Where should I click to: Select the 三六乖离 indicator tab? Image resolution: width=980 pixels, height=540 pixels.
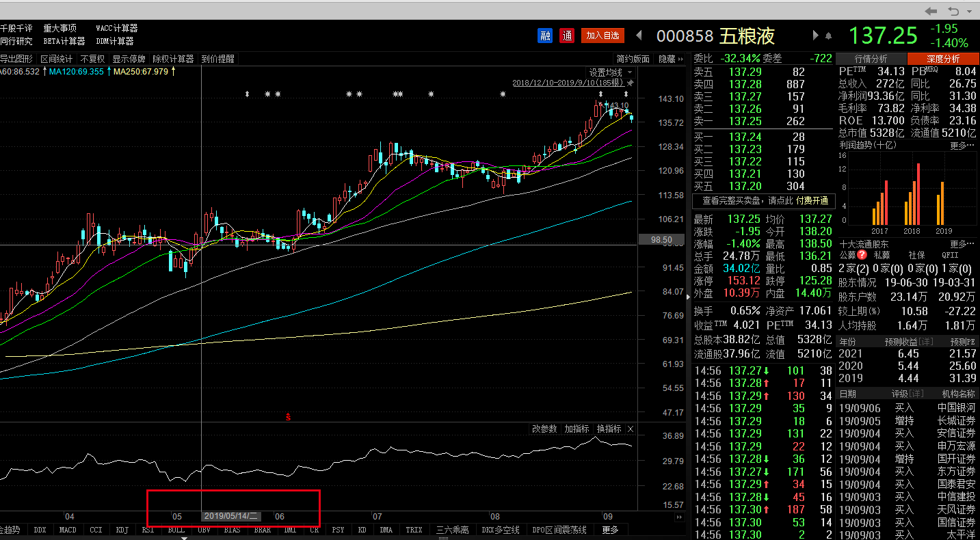click(x=452, y=530)
